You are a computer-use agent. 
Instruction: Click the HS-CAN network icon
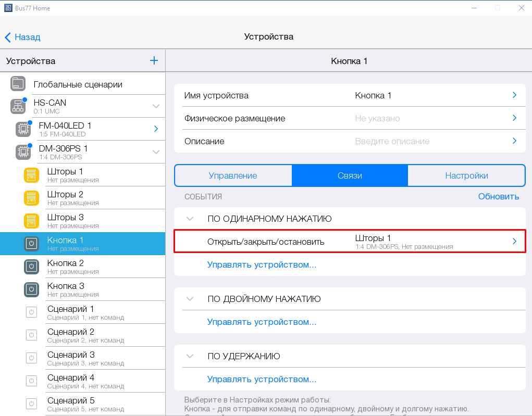click(18, 106)
